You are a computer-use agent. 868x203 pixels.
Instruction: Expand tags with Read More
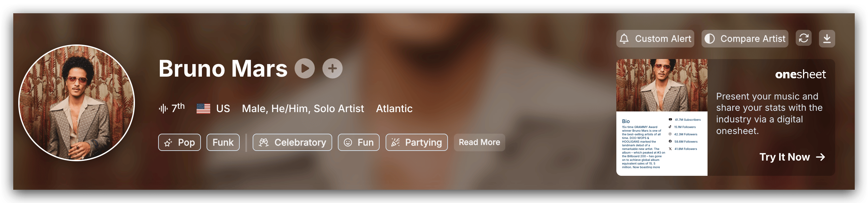coord(479,142)
